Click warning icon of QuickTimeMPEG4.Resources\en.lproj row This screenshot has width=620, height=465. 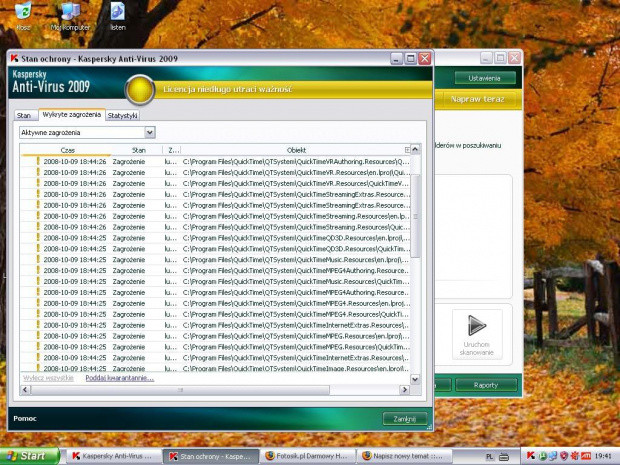[38, 303]
